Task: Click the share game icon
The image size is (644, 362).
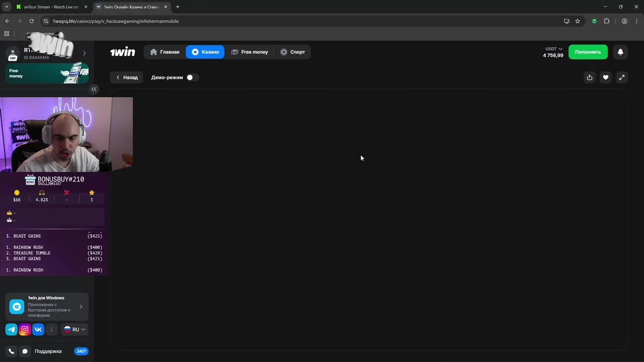Action: (x=590, y=77)
